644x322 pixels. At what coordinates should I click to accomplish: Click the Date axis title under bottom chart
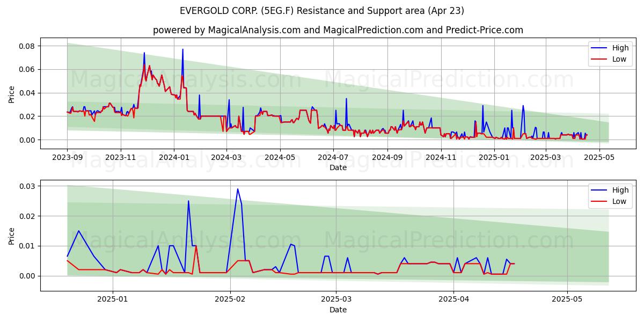[x=338, y=310]
